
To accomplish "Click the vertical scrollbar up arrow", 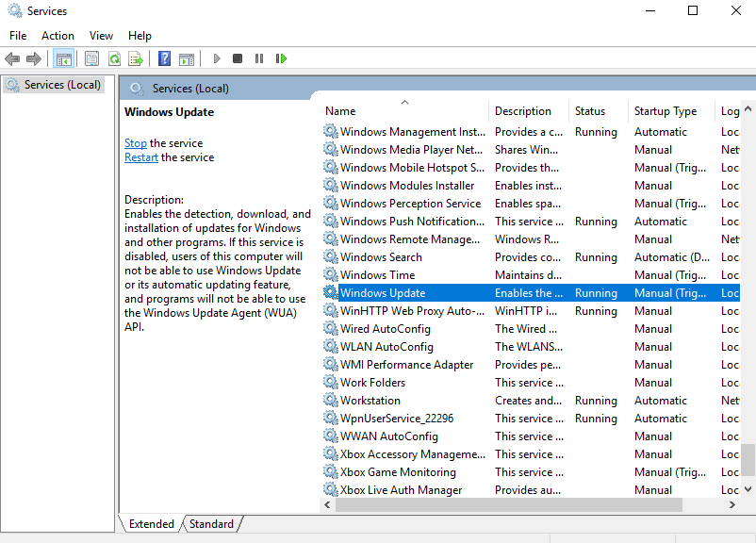I will (748, 108).
